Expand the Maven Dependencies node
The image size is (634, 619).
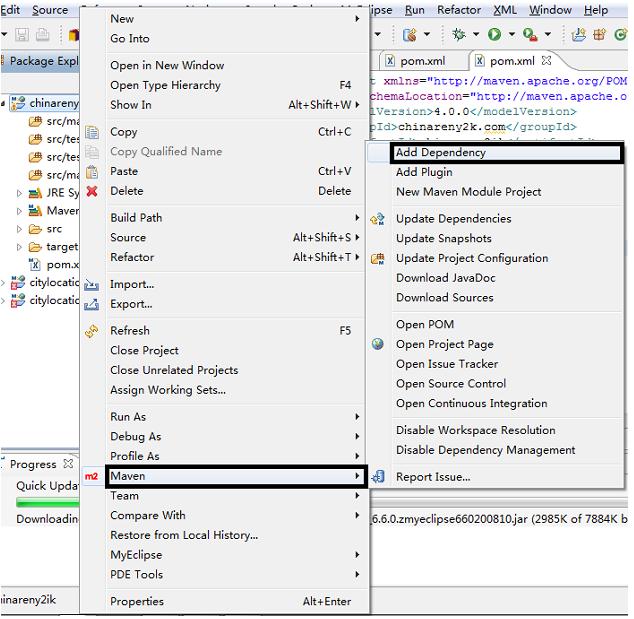click(x=19, y=211)
